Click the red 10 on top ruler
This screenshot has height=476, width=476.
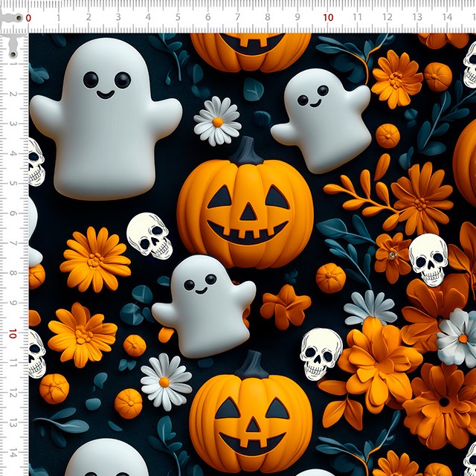(328, 17)
